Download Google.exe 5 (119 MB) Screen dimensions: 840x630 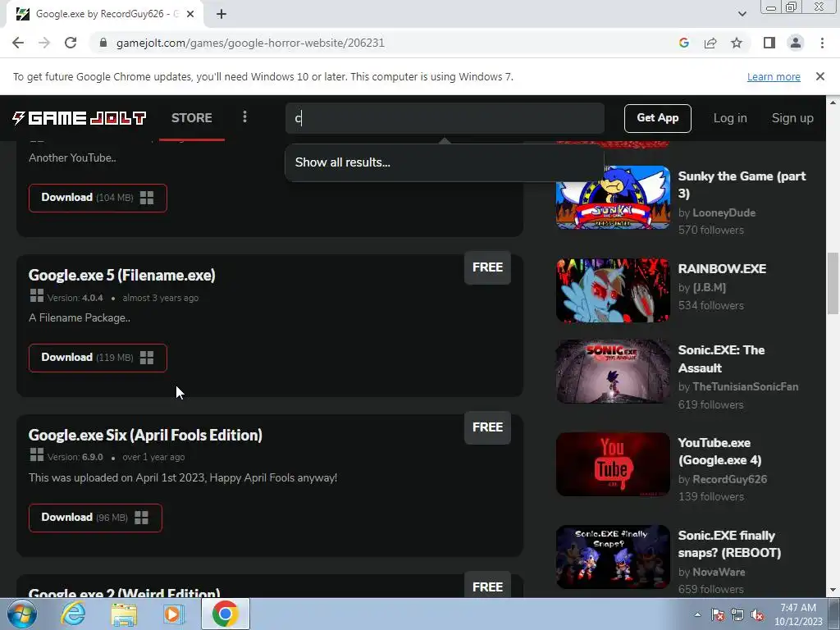point(98,358)
